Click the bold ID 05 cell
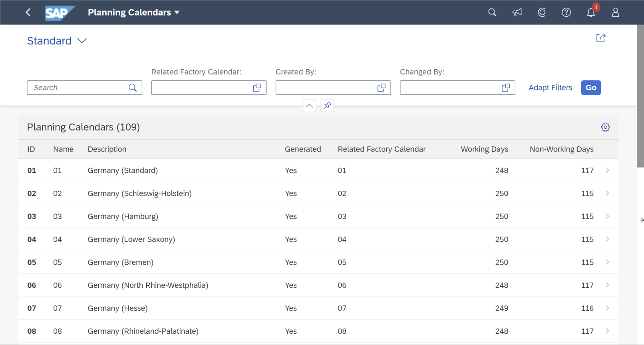644x345 pixels. coord(32,262)
